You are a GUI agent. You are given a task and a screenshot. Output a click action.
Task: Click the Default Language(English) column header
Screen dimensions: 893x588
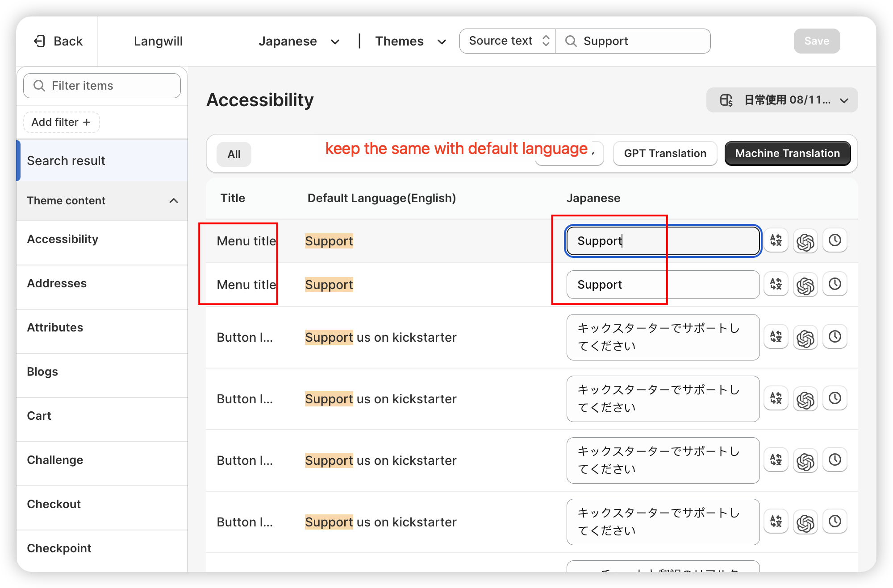point(382,198)
